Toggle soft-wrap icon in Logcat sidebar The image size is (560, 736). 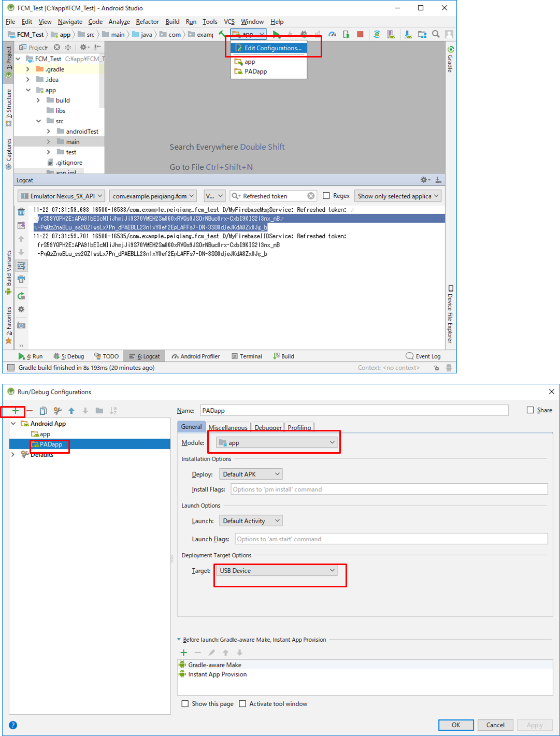(x=21, y=266)
